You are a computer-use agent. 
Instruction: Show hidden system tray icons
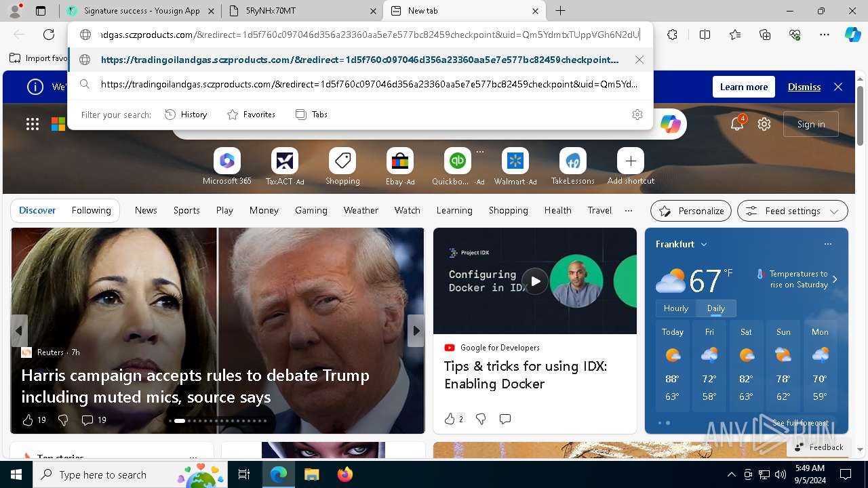(731, 474)
